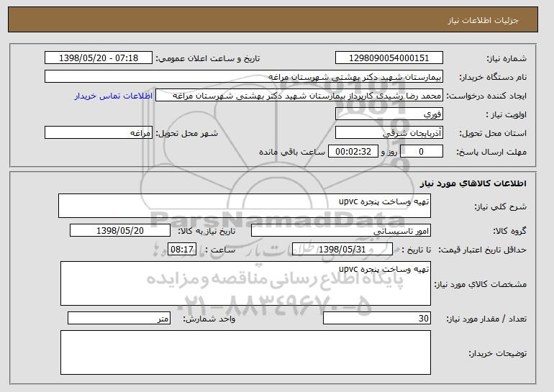Click the واحد شمارش field showing متر
Image resolution: width=554 pixels, height=392 pixels.
coord(119,318)
